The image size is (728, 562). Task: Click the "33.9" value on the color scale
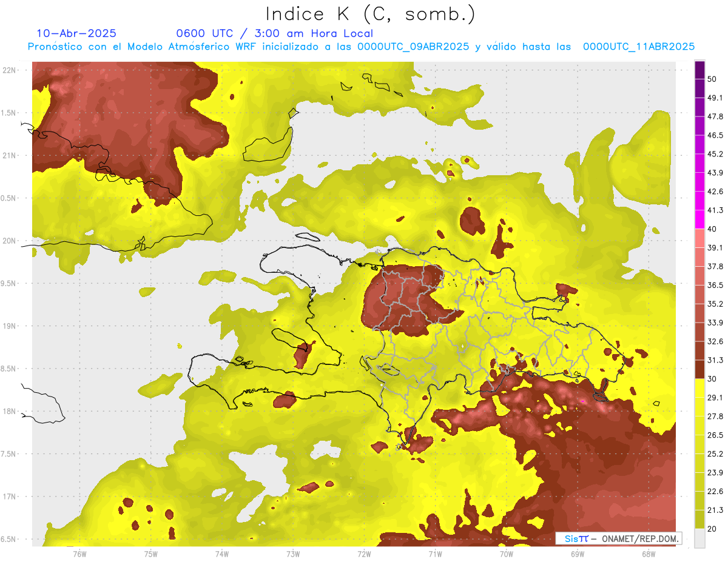(715, 323)
